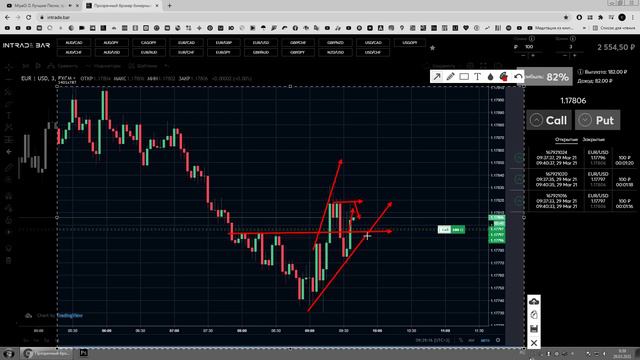The height and width of the screenshot is (360, 640).
Task: Open the browser extensions puzzle menu
Action: click(600, 17)
